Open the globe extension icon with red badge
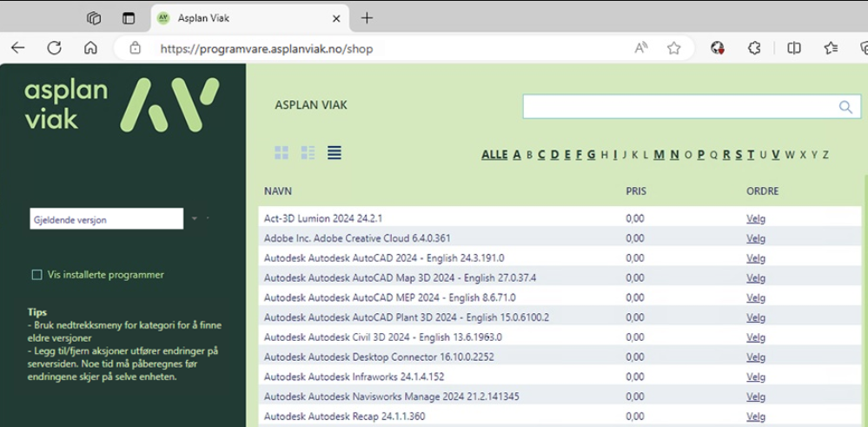The height and width of the screenshot is (427, 868). [718, 48]
